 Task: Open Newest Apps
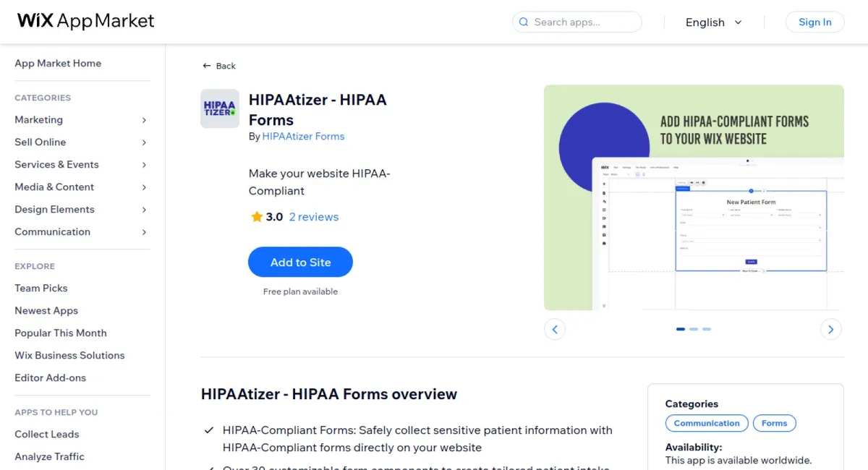[46, 311]
